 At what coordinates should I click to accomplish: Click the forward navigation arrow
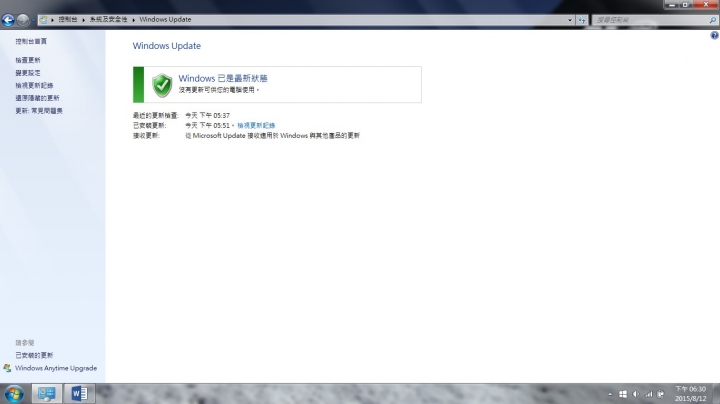pos(22,20)
